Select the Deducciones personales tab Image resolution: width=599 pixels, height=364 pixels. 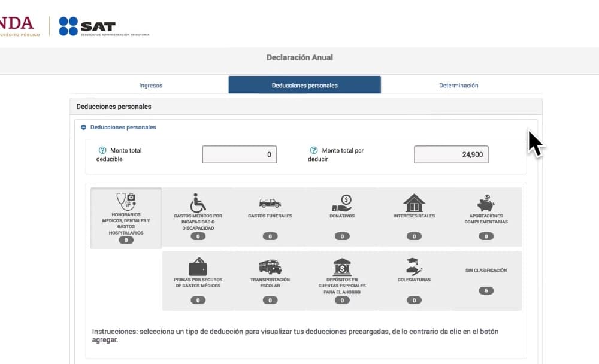[x=304, y=85]
